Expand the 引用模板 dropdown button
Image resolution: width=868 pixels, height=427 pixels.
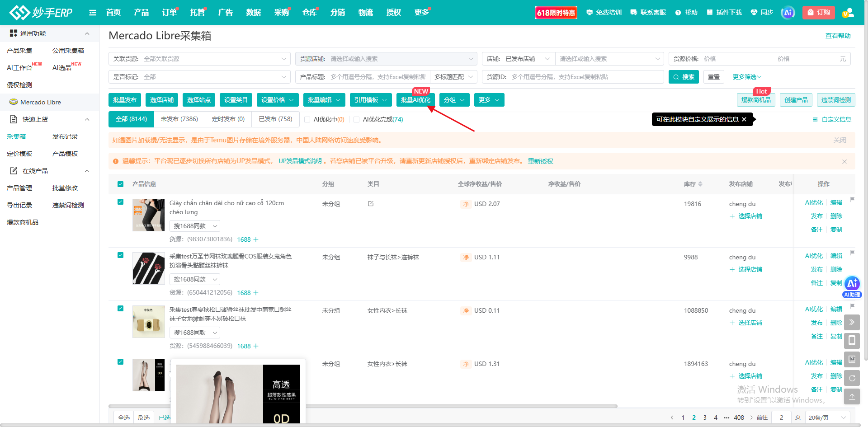(371, 100)
